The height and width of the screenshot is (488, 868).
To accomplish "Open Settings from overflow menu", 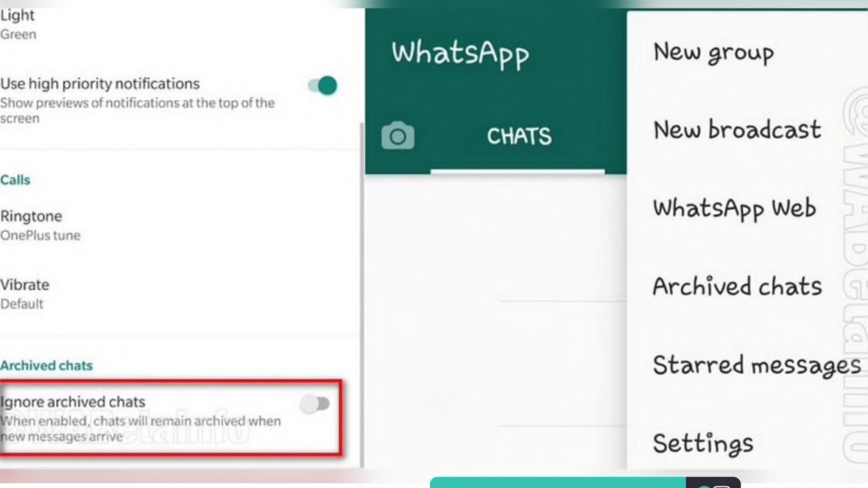I will tap(703, 443).
